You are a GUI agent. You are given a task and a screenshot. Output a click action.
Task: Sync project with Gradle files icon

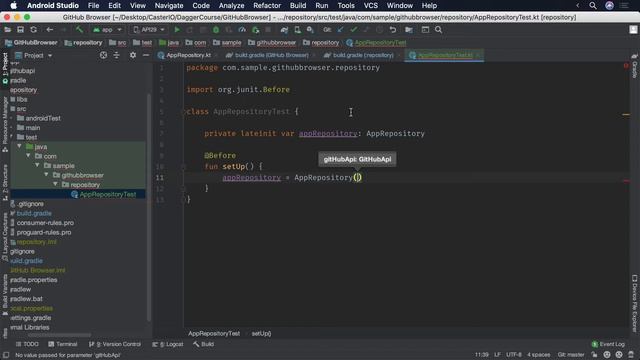pyautogui.click(x=284, y=30)
